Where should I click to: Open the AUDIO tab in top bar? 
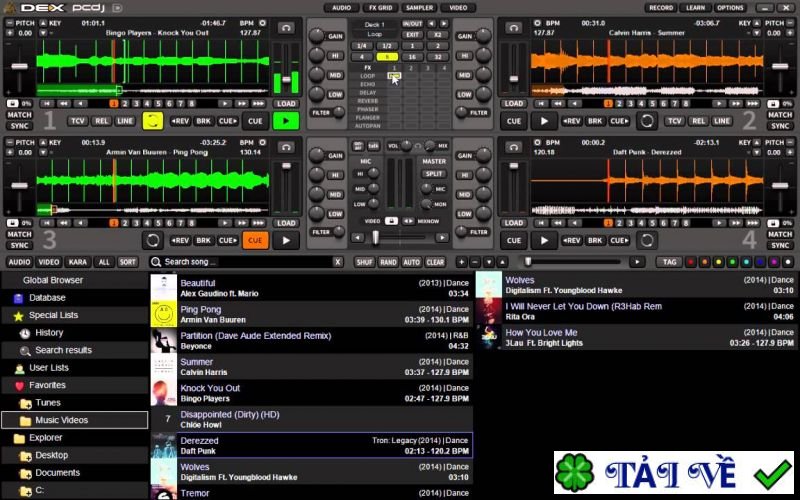341,8
